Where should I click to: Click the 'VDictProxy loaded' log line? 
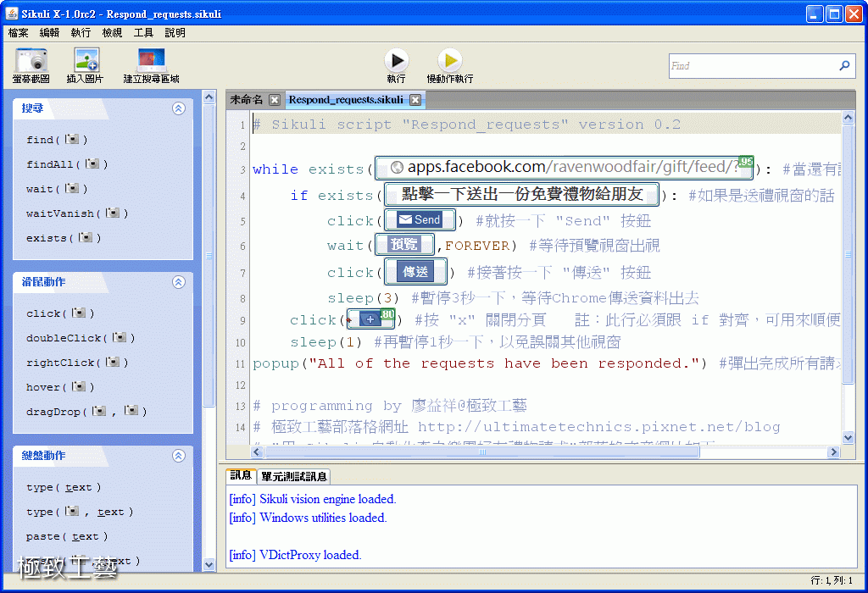(x=296, y=555)
